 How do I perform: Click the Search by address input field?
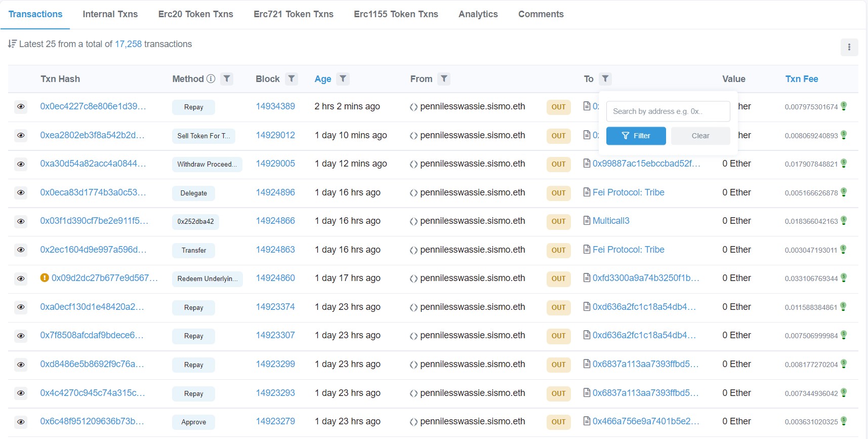point(668,111)
